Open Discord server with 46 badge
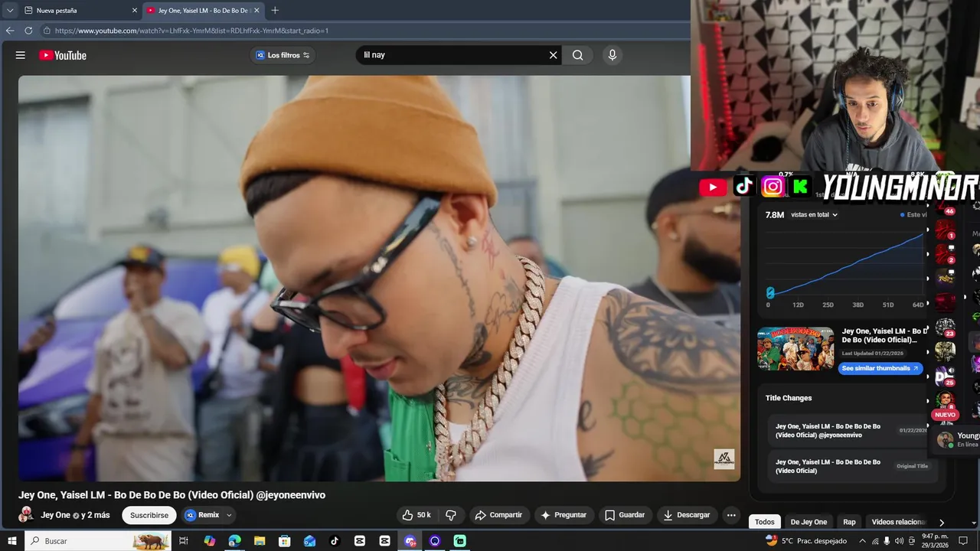The height and width of the screenshot is (551, 980). point(946,205)
